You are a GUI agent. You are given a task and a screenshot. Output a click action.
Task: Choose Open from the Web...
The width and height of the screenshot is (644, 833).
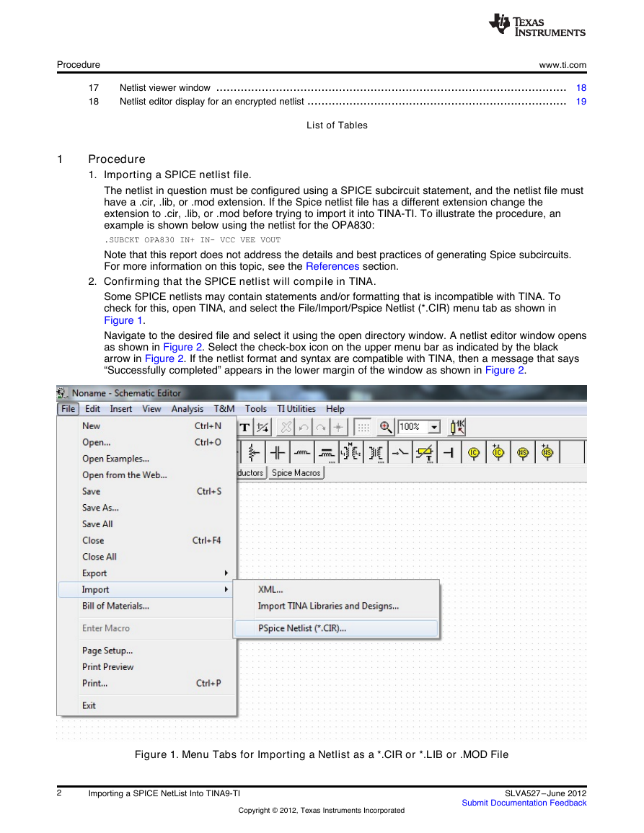pos(146,475)
